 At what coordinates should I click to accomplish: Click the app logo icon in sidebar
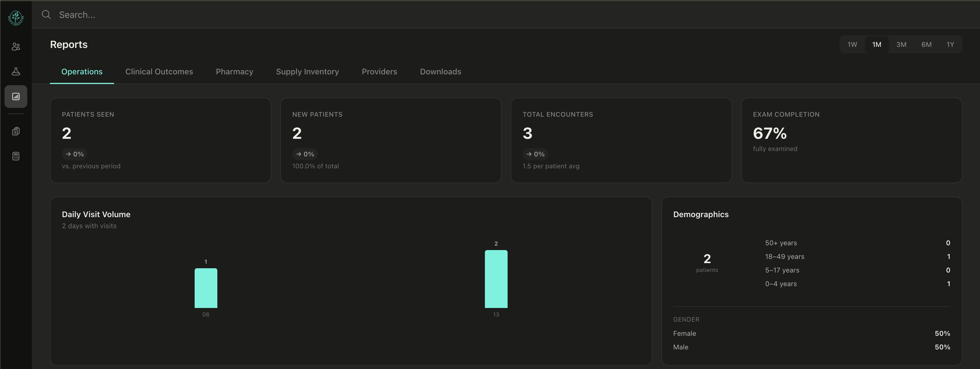[16, 18]
